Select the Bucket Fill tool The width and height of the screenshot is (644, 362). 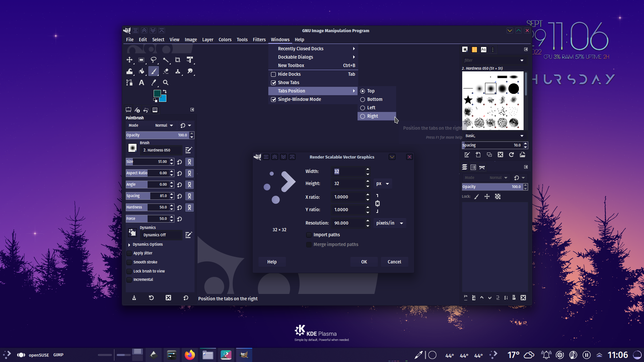(141, 71)
